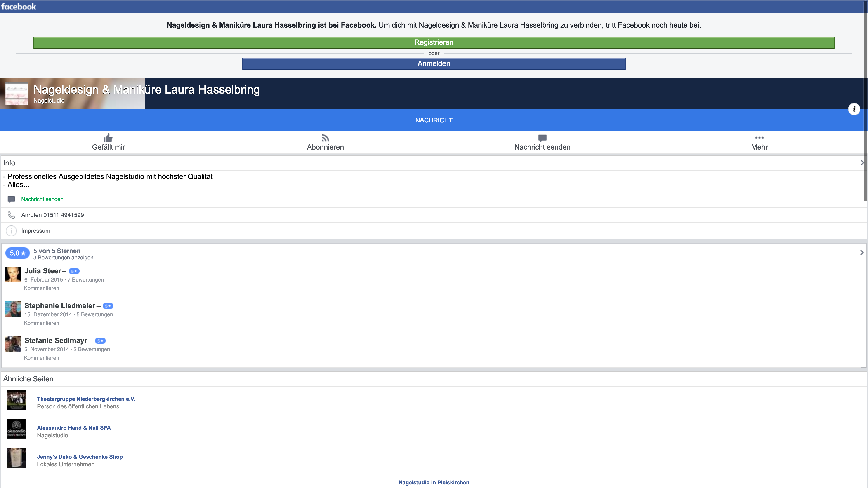Viewport: 868px width, 488px height.
Task: Open Alessandro Hand & Nail SPA link
Action: tap(74, 428)
